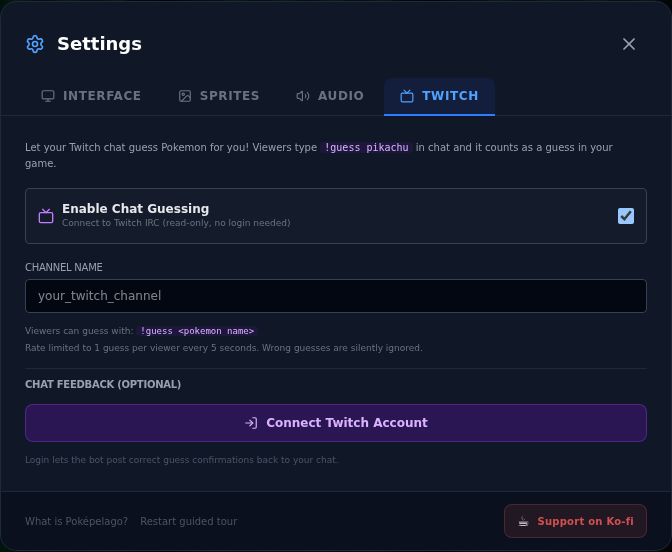
Task: Click the 'Connect to Twitch IRC' subtitle
Action: 176,223
